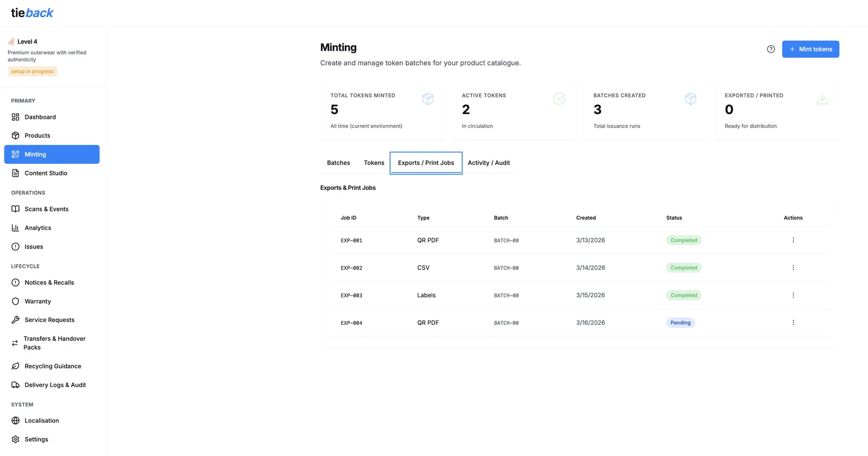Open Content Studio from the sidebar
This screenshot has height=456, width=868.
click(45, 173)
